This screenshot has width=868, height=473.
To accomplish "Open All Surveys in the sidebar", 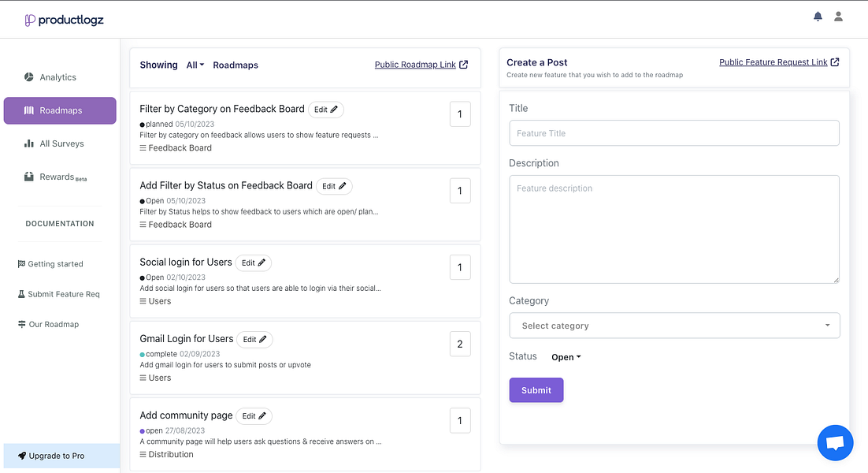I will (x=61, y=143).
